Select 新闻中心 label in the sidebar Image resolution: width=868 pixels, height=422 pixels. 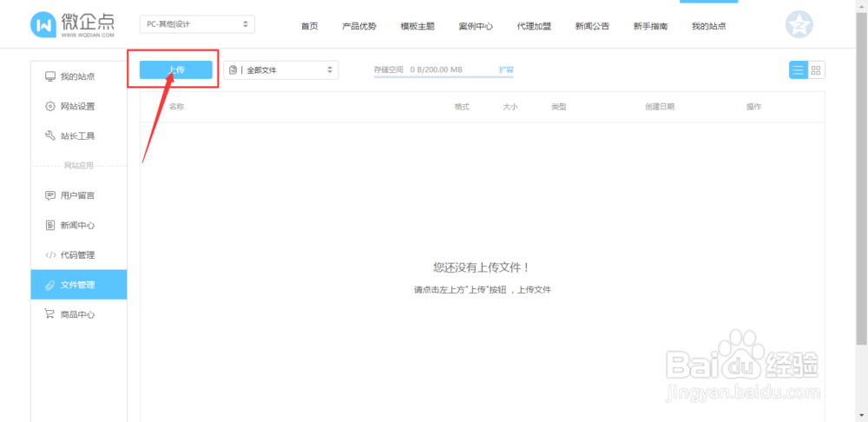point(77,226)
